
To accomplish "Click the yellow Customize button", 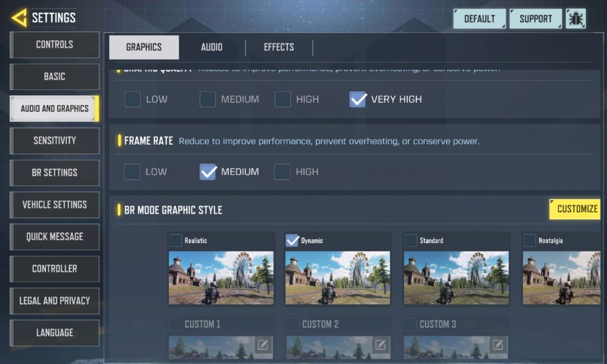I will click(x=575, y=209).
